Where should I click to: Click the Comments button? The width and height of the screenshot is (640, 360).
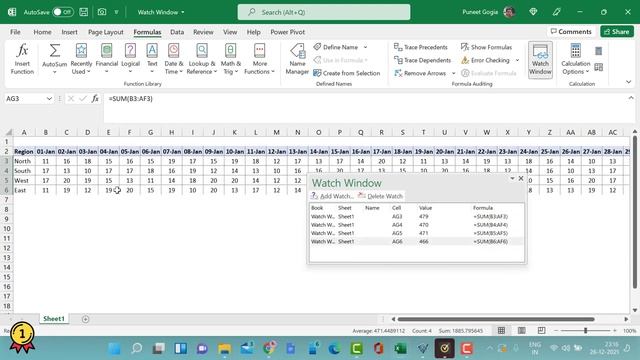tap(571, 31)
